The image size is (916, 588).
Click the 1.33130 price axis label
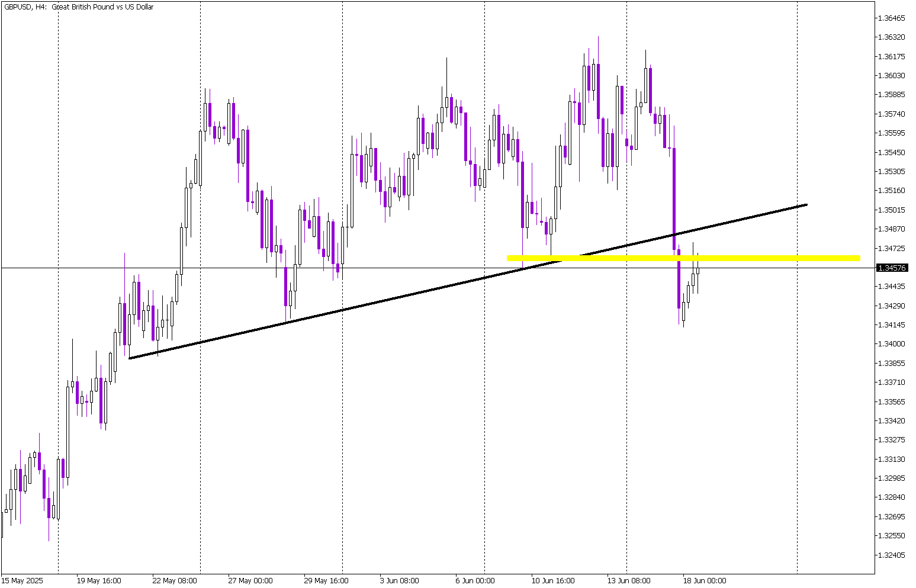893,459
